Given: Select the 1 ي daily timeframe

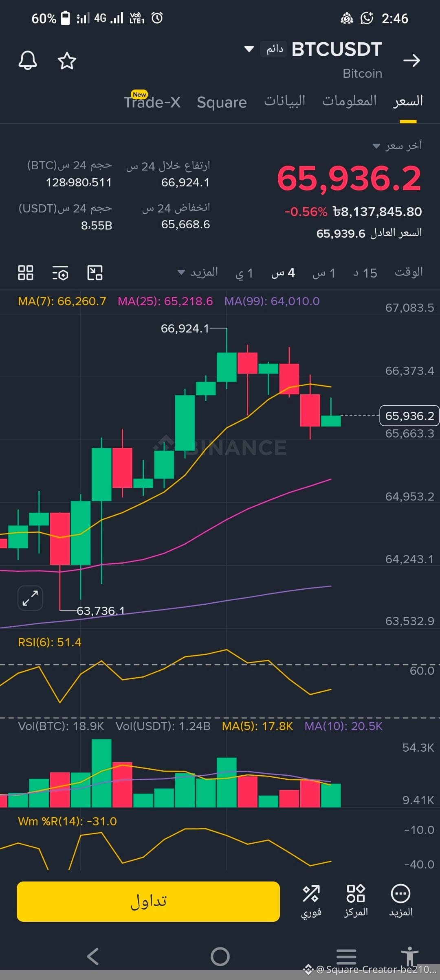Looking at the screenshot, I should (244, 273).
